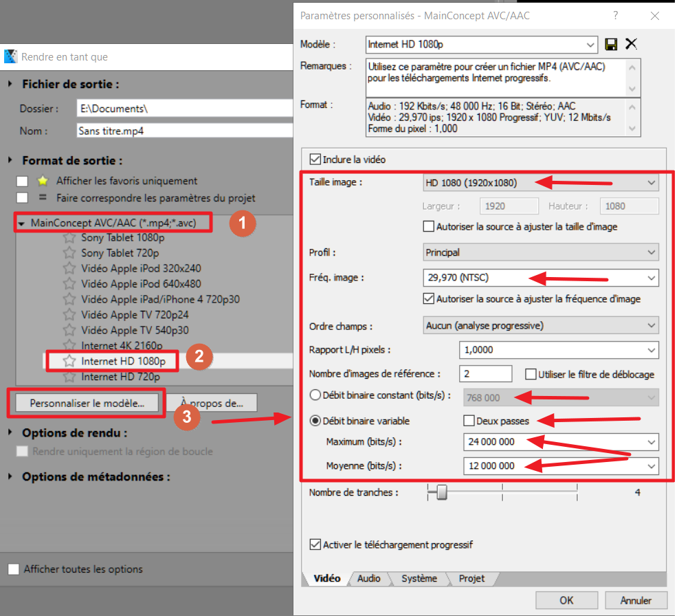Expand the Fichier de sortie section
Image resolution: width=679 pixels, height=616 pixels.
pyautogui.click(x=10, y=84)
